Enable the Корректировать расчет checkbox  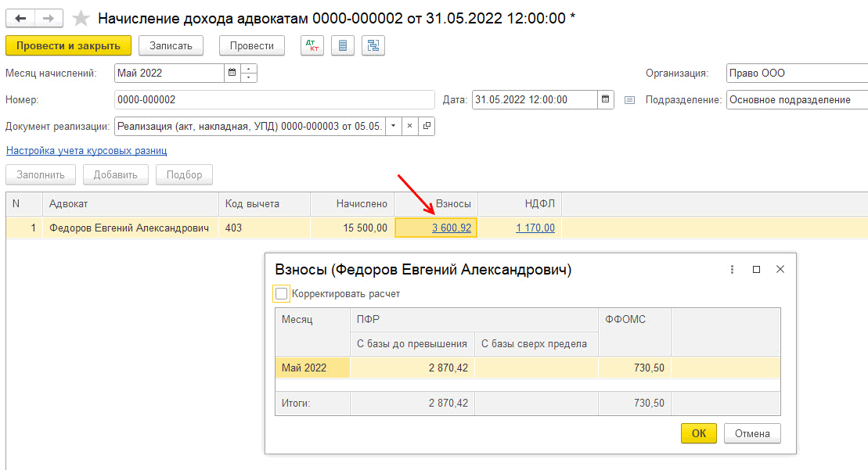click(282, 294)
